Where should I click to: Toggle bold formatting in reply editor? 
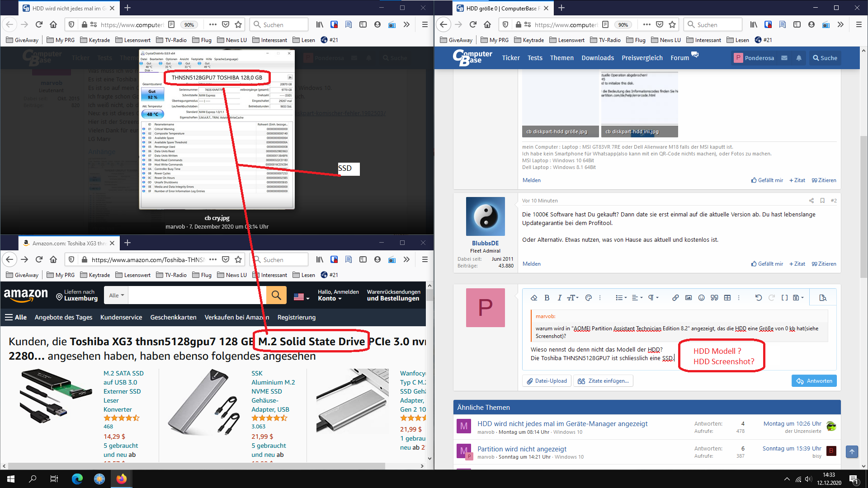click(547, 298)
